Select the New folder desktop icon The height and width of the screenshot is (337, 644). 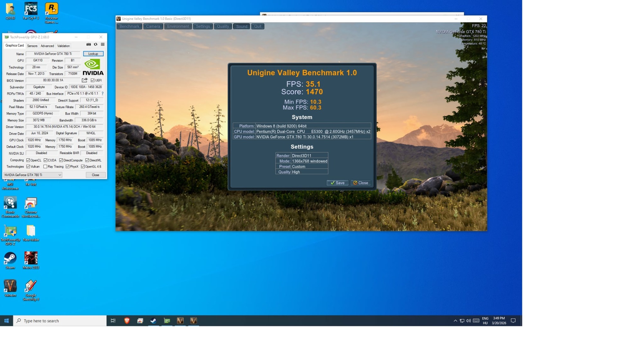coord(31,233)
